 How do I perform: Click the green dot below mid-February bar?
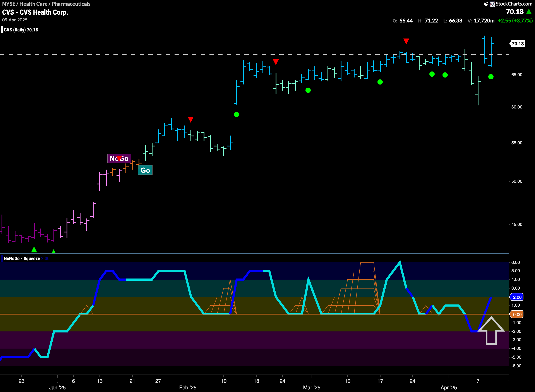[237, 114]
